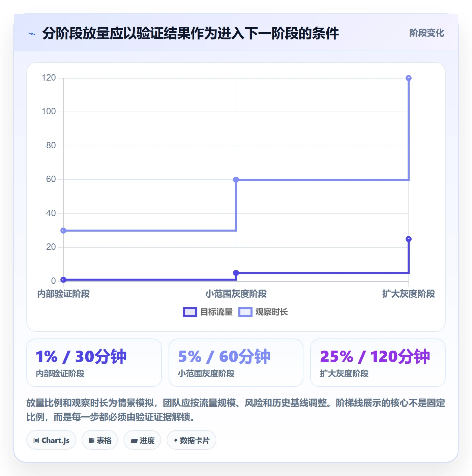Click 观察时长 data point at 扩大灰度阶段
Image resolution: width=472 pixels, height=476 pixels.
point(409,78)
